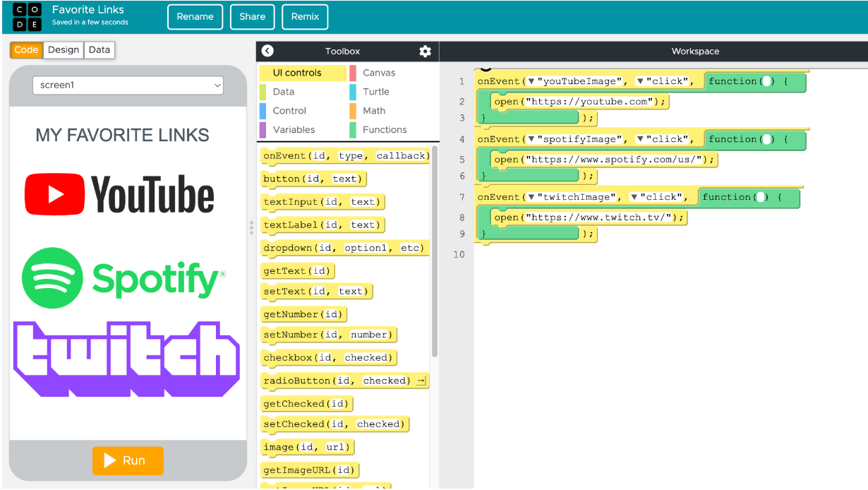
Task: Click the "https://youtube.com" URL string field
Action: pyautogui.click(x=589, y=102)
